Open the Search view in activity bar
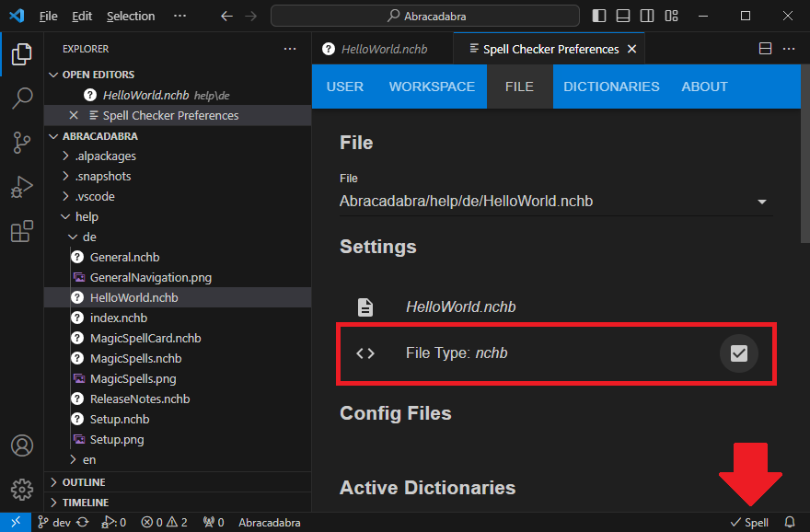The width and height of the screenshot is (810, 532). (22, 97)
